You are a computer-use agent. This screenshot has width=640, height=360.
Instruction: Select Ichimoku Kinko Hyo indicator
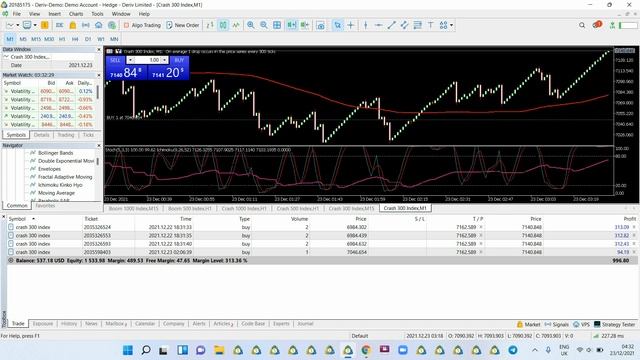point(60,185)
